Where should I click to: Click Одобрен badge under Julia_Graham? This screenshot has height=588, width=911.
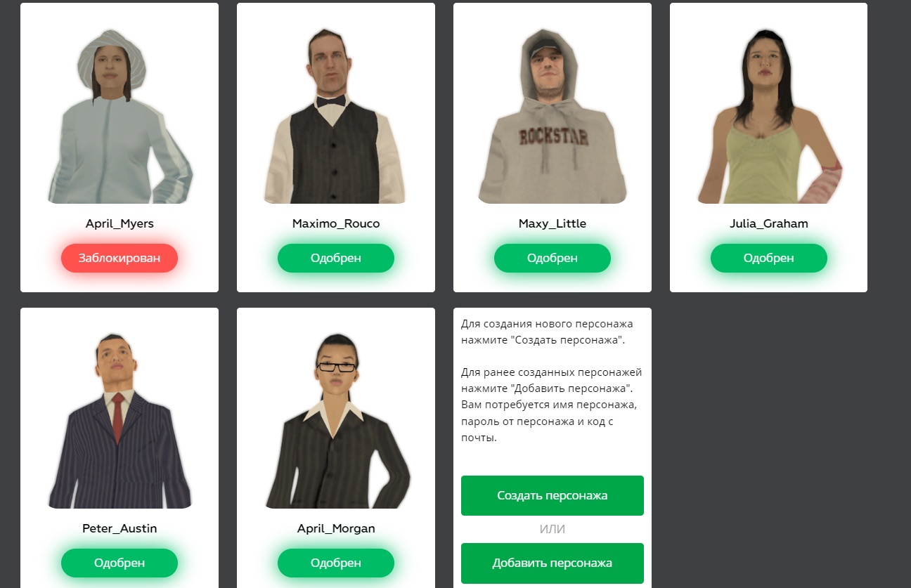coord(769,258)
